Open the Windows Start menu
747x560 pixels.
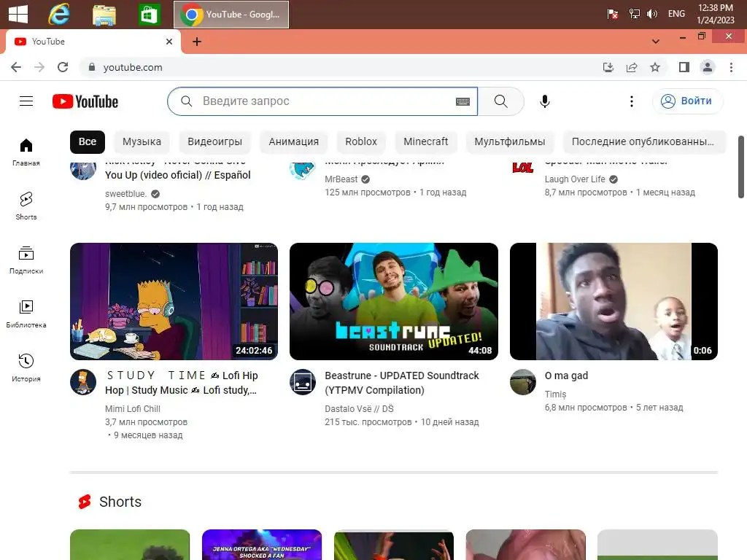[18, 14]
